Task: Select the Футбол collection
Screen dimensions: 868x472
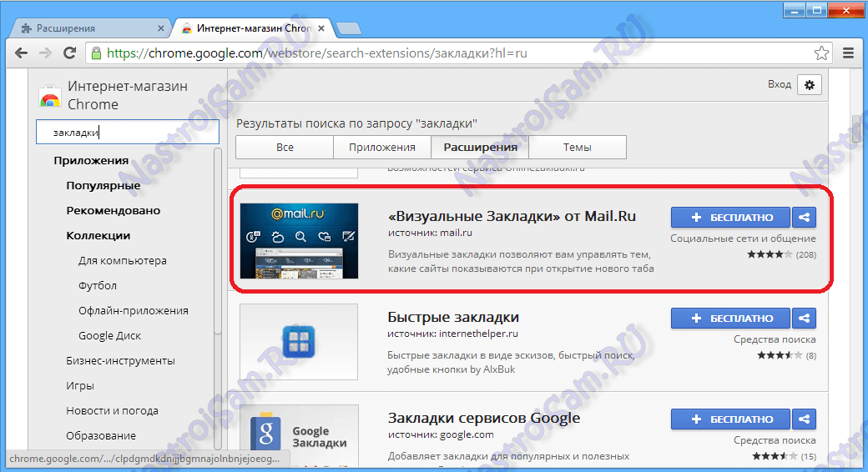Action: (x=98, y=285)
